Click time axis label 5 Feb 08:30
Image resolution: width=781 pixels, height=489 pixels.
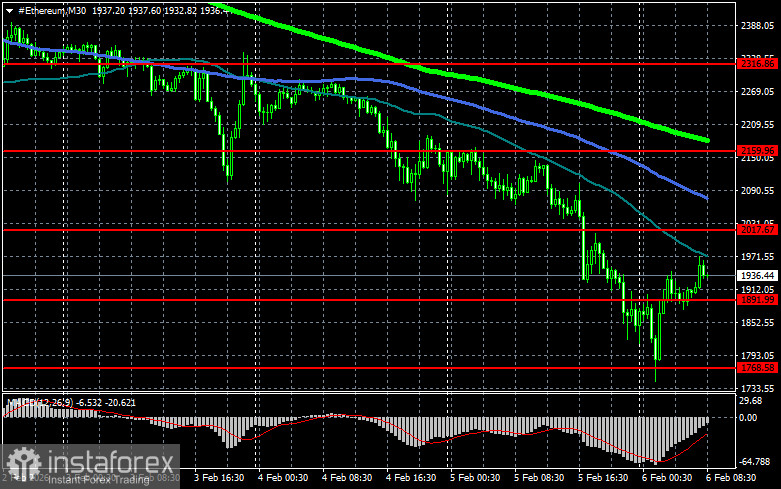coord(539,478)
